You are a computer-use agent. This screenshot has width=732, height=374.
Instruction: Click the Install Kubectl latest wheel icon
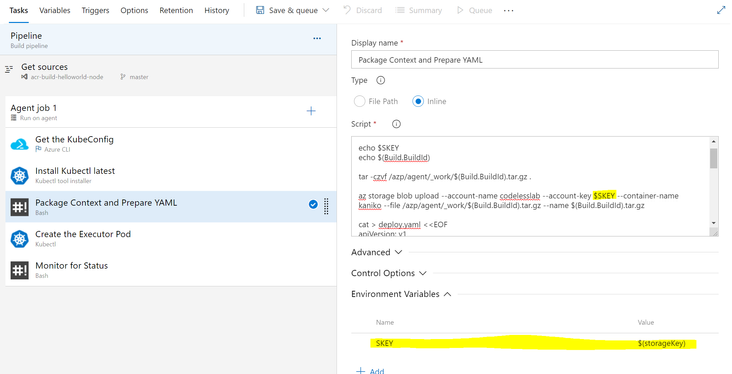[20, 176]
